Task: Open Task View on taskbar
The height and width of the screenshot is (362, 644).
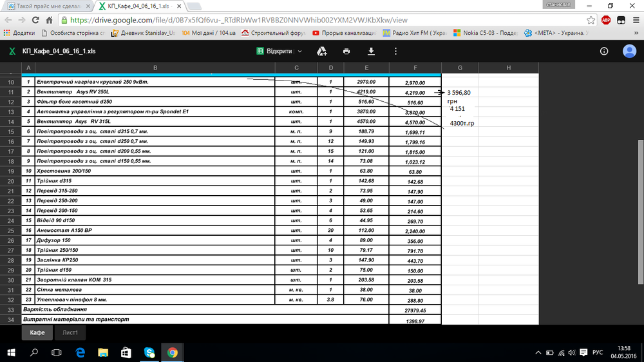Action: click(x=57, y=352)
